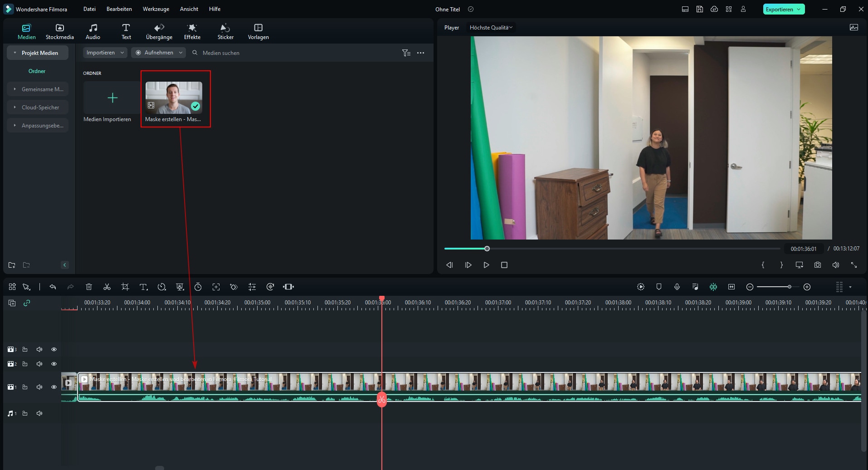The height and width of the screenshot is (470, 868).
Task: Select the Ordner folder entry
Action: pos(37,71)
